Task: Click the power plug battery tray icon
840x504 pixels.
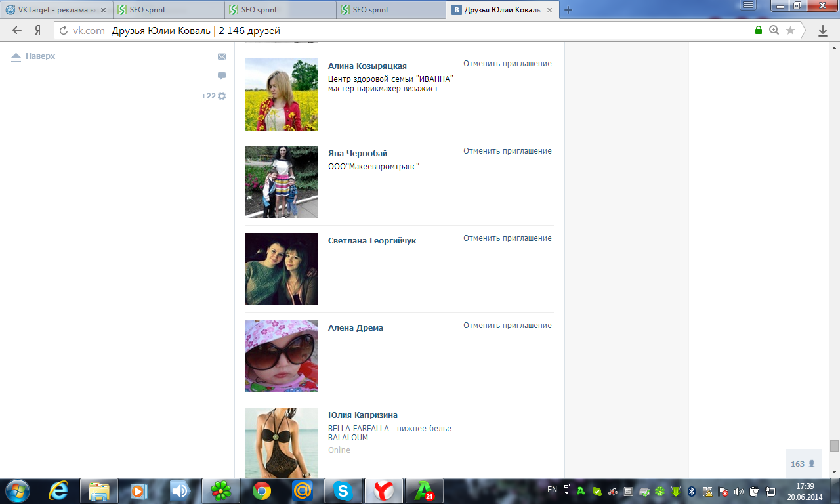Action: point(754,491)
